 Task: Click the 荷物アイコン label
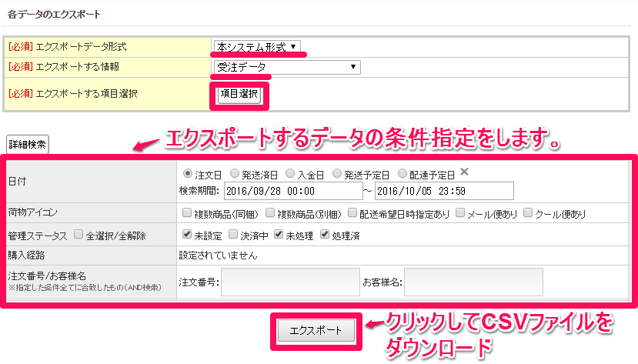(x=33, y=212)
